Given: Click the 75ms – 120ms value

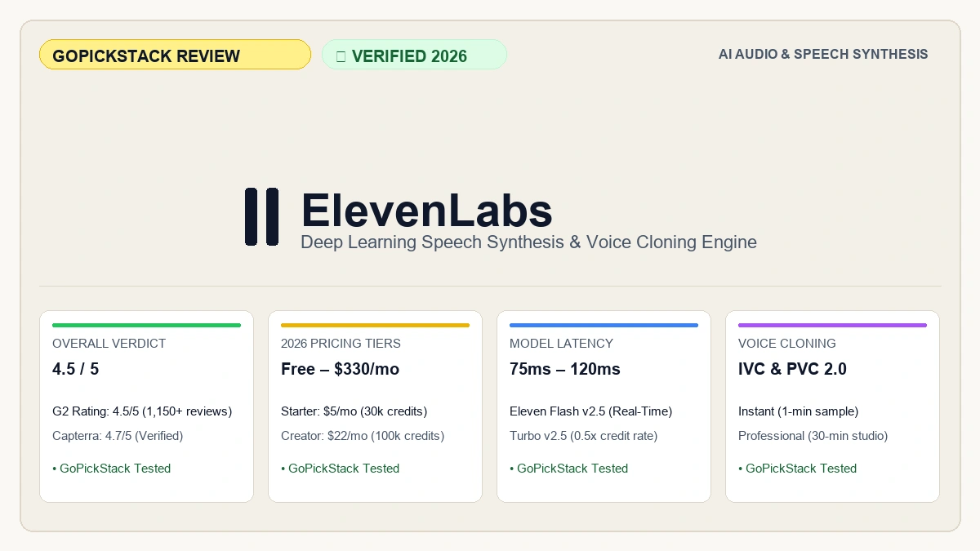Looking at the screenshot, I should pyautogui.click(x=565, y=369).
